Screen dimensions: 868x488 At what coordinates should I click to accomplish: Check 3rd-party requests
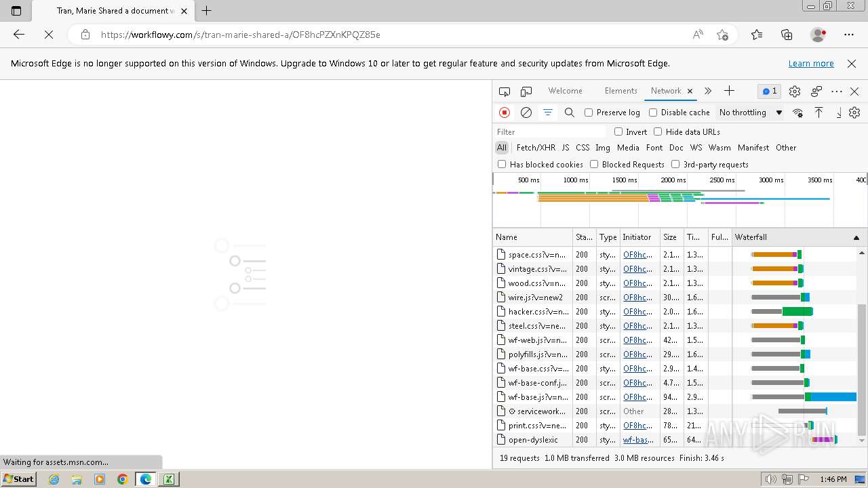click(x=675, y=164)
